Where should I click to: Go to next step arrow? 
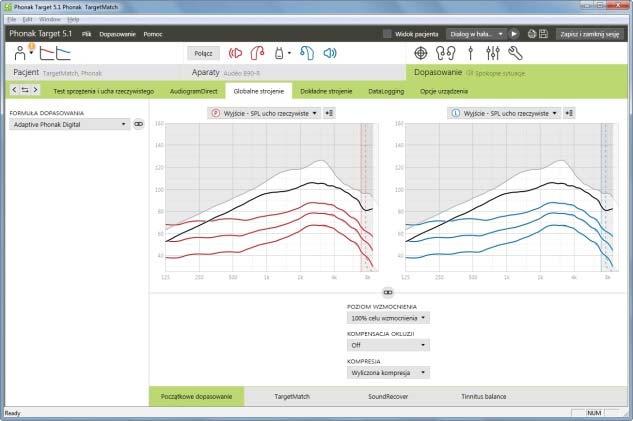click(x=36, y=90)
